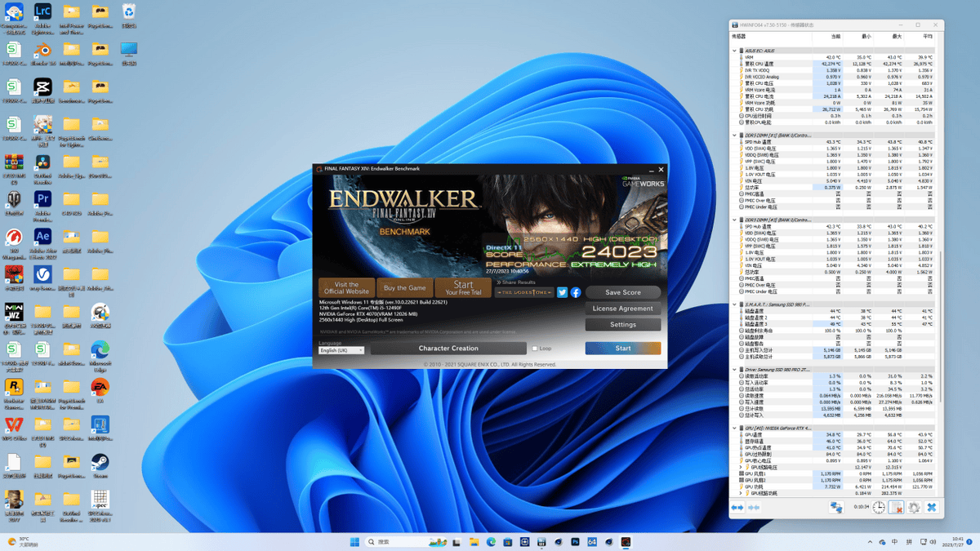980x551 pixels.
Task: Open HWiNFO sensor settings gear icon
Action: coord(914,507)
